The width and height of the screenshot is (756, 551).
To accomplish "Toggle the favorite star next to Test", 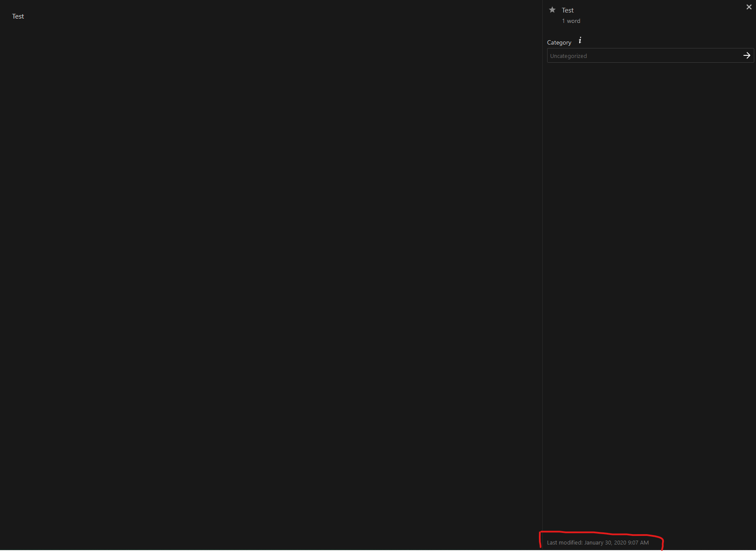I will pos(552,10).
